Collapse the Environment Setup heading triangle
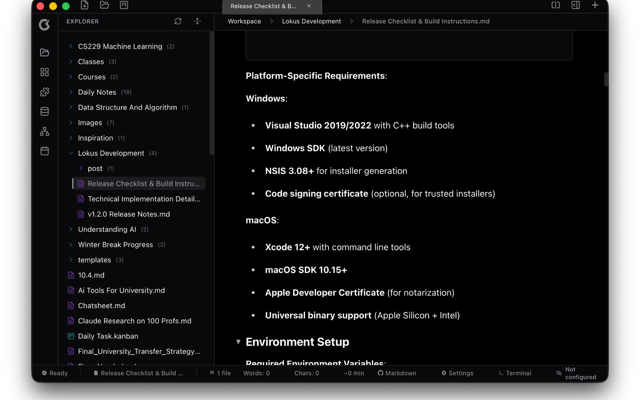 pyautogui.click(x=238, y=342)
